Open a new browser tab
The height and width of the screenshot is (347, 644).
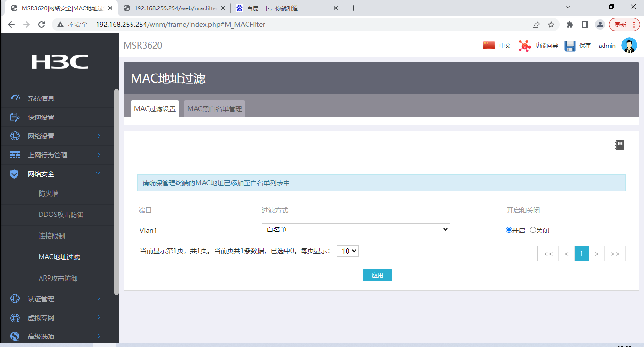click(x=354, y=8)
